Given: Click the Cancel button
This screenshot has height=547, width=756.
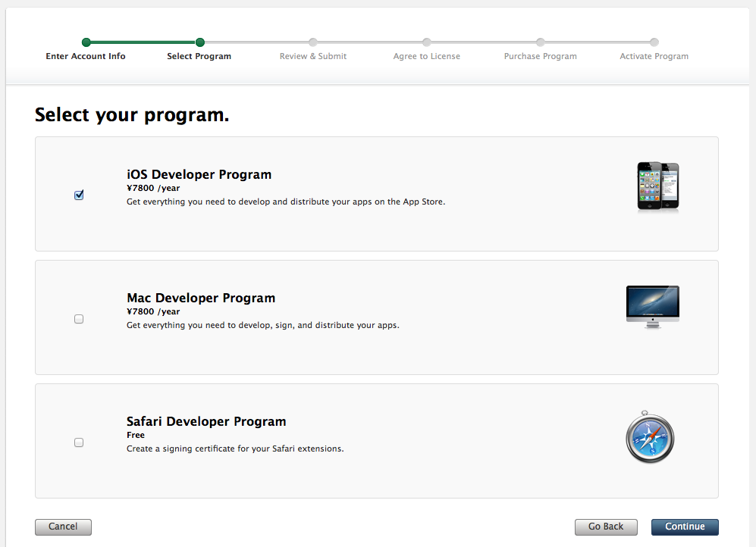Looking at the screenshot, I should pos(63,527).
